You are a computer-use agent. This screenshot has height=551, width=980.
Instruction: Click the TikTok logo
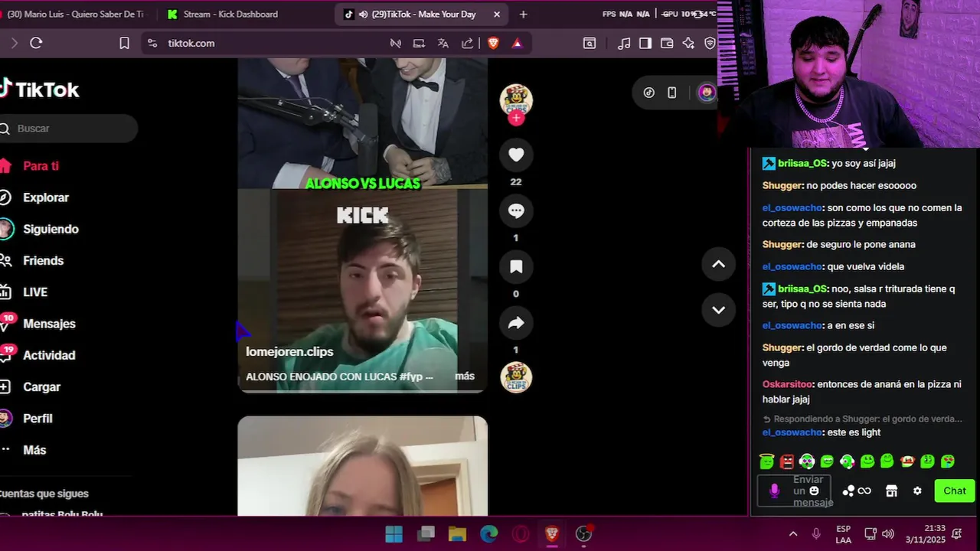click(40, 90)
